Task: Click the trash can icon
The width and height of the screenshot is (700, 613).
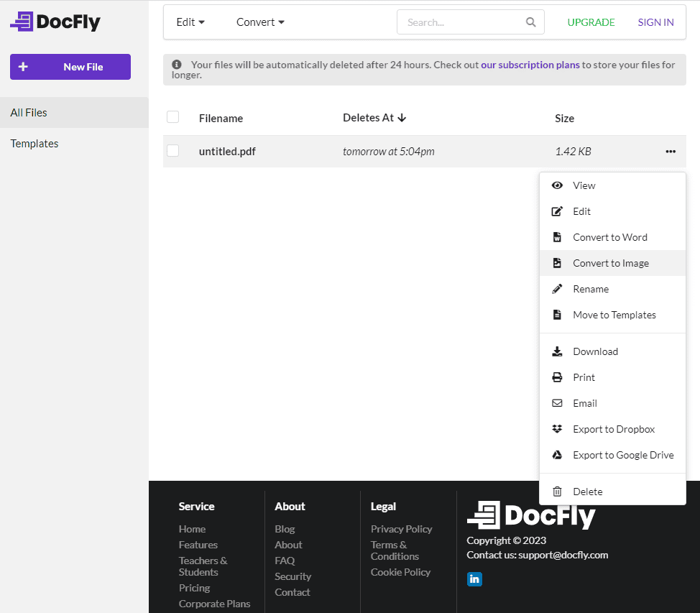Action: tap(557, 492)
